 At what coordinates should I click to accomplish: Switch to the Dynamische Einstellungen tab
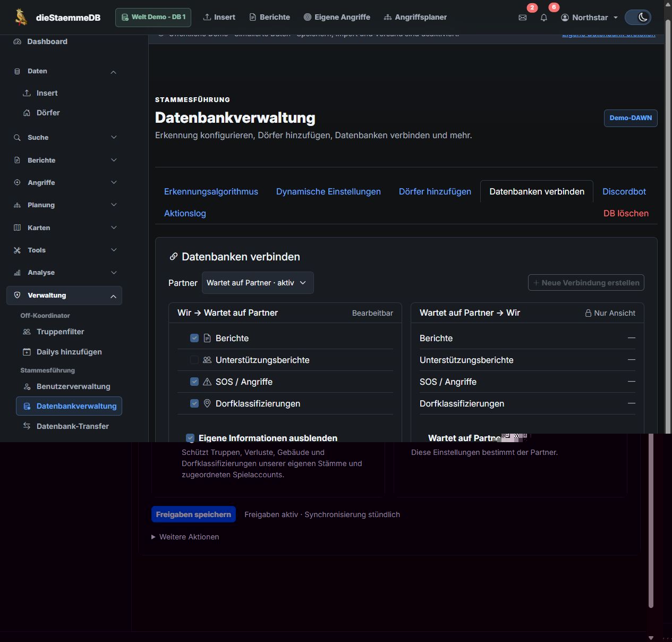click(x=328, y=191)
